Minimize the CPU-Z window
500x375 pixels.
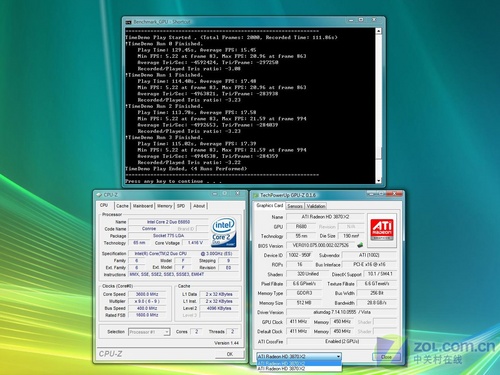(215, 193)
